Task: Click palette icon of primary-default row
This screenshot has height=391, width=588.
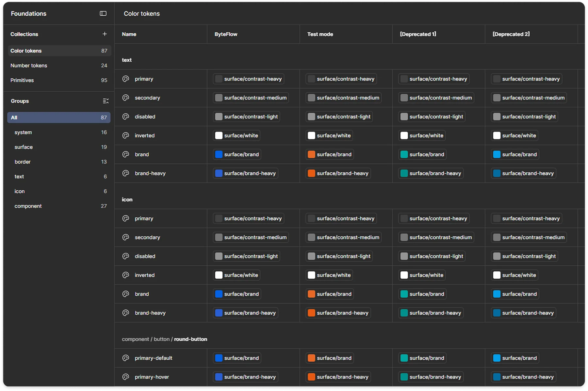Action: point(126,358)
